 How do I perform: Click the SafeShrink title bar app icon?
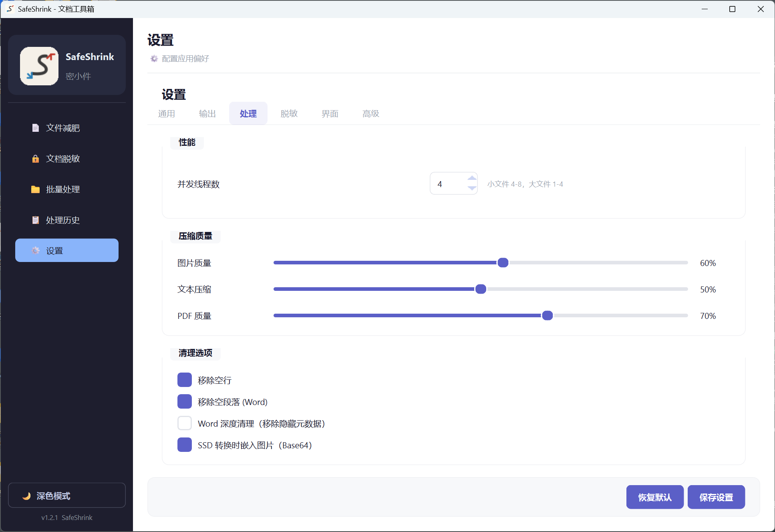click(x=10, y=9)
